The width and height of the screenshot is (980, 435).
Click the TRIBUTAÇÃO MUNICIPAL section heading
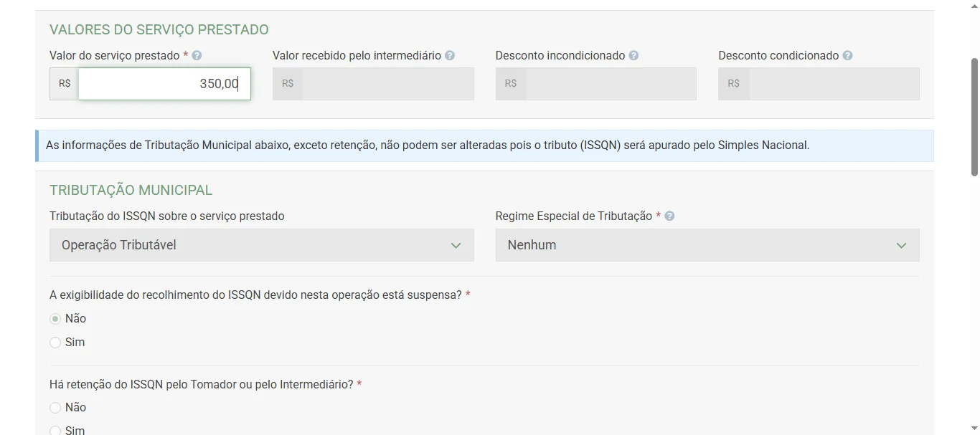point(131,190)
